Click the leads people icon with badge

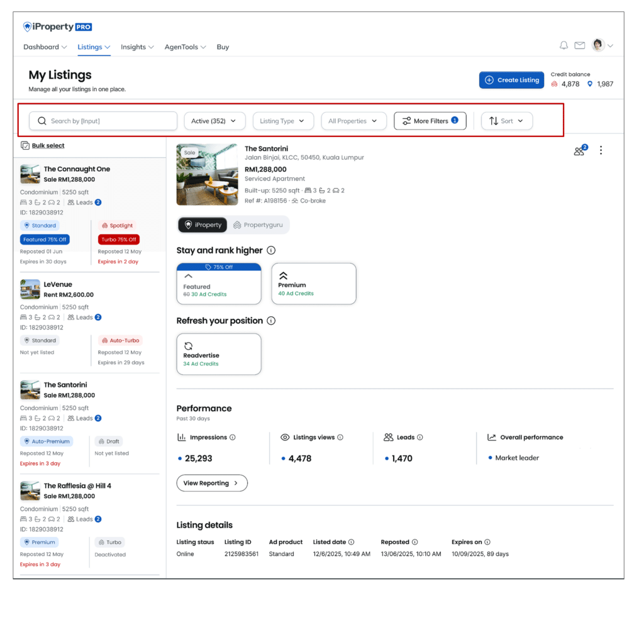point(579,151)
